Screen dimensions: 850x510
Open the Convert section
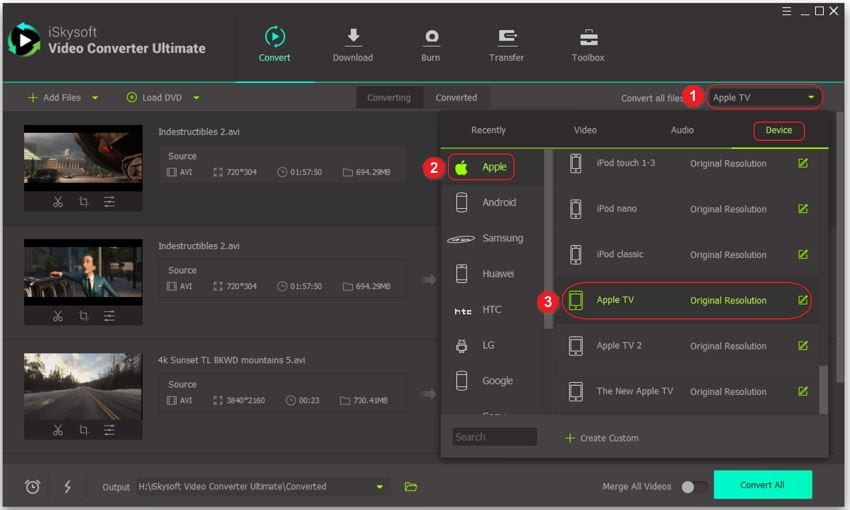(274, 44)
